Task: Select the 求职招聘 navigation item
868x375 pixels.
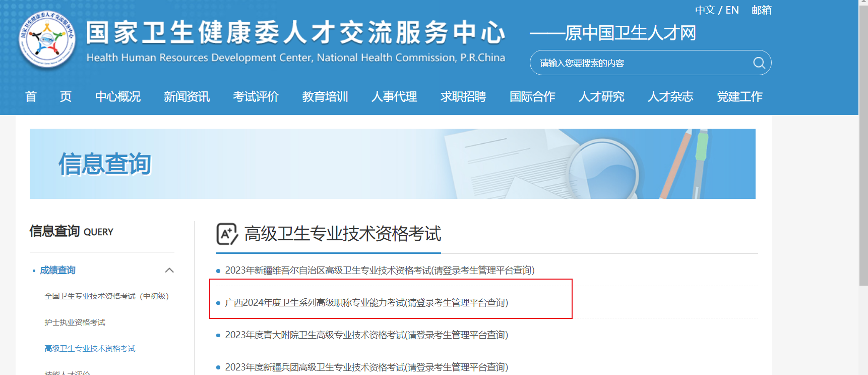Action: tap(463, 96)
